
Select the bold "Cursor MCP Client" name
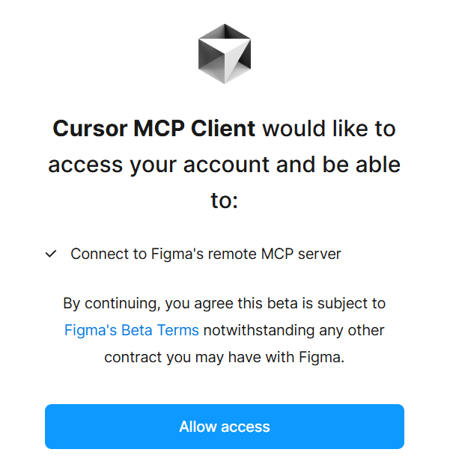(154, 129)
